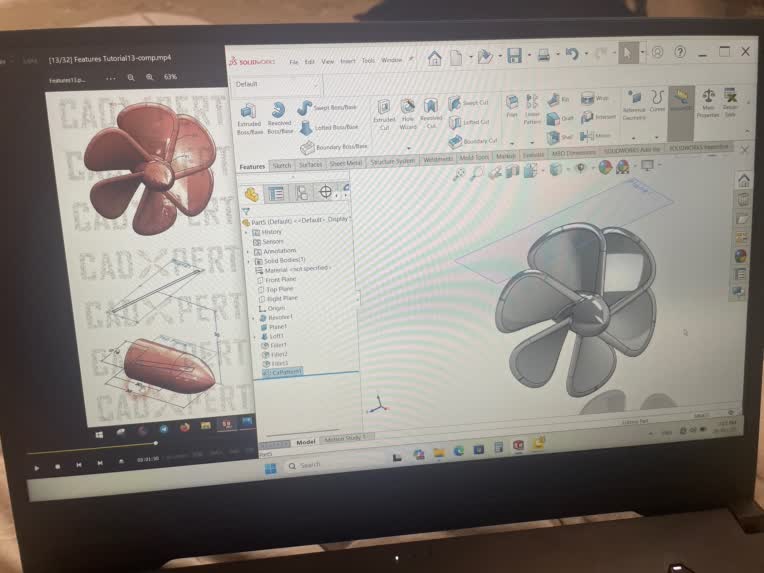Open the Window menu
Image resolution: width=764 pixels, height=573 pixels.
pos(392,60)
